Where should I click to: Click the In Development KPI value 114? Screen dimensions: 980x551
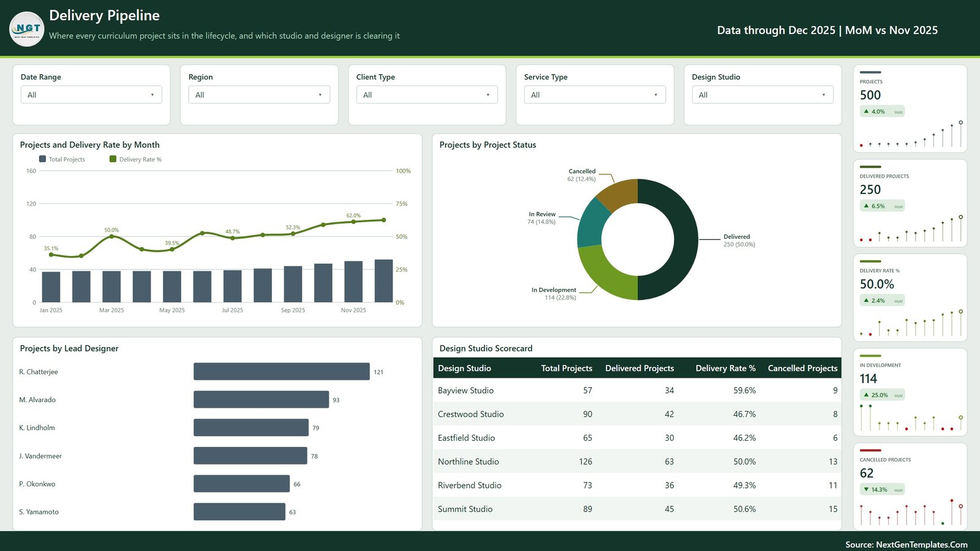click(x=869, y=379)
